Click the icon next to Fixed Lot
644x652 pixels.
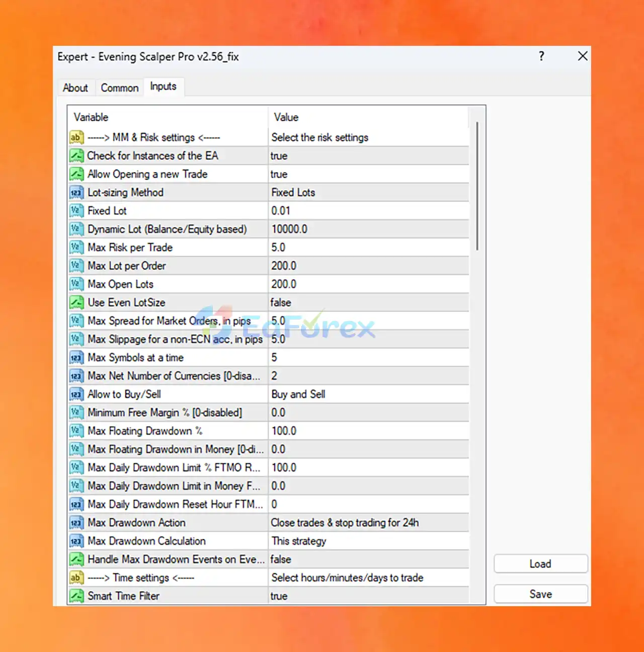[76, 211]
